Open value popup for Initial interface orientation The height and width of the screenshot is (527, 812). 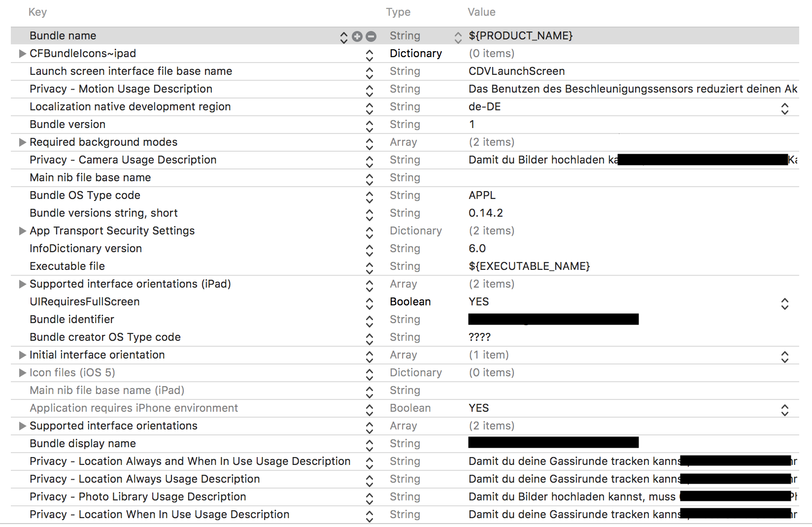point(785,357)
